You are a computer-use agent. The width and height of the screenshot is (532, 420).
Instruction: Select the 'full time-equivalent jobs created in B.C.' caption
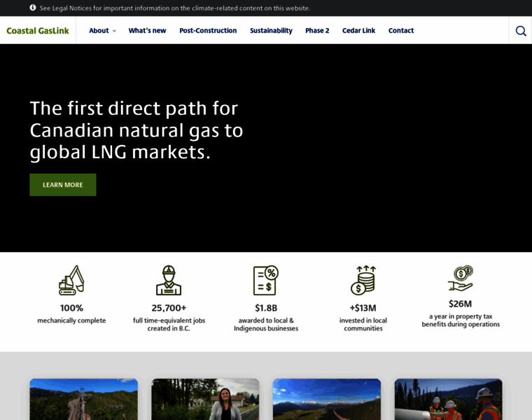(x=169, y=324)
